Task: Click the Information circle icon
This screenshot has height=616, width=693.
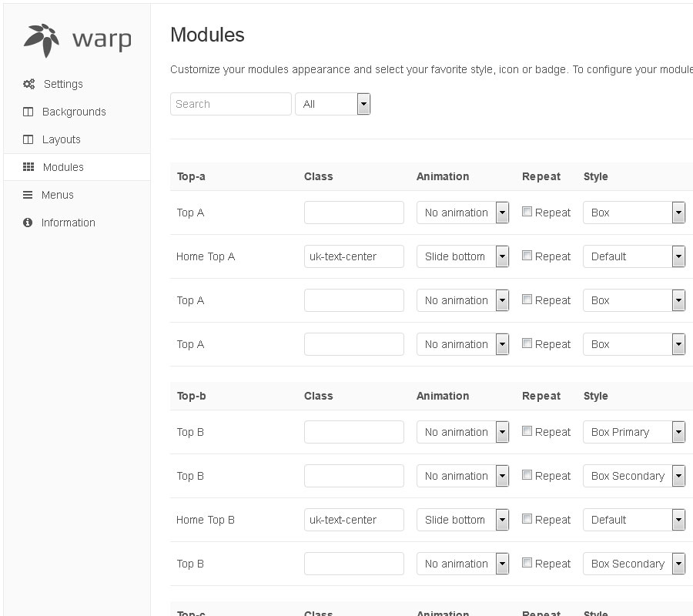Action: (x=28, y=223)
